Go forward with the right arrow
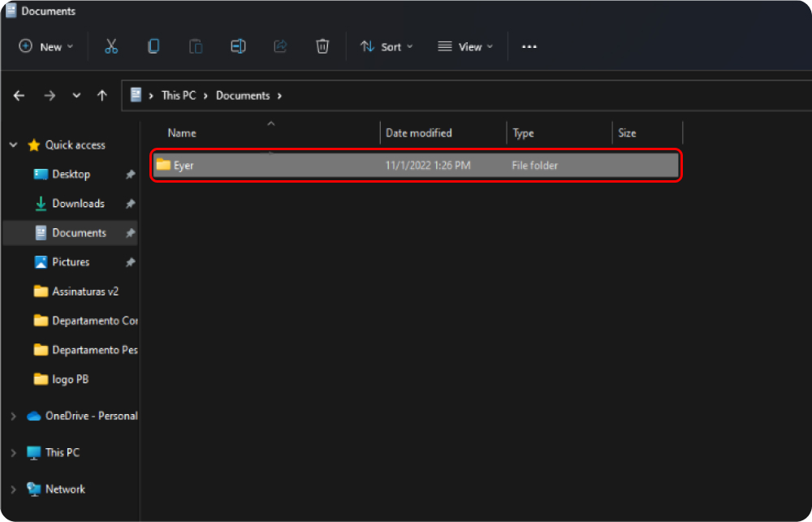The height and width of the screenshot is (522, 812). pyautogui.click(x=50, y=95)
